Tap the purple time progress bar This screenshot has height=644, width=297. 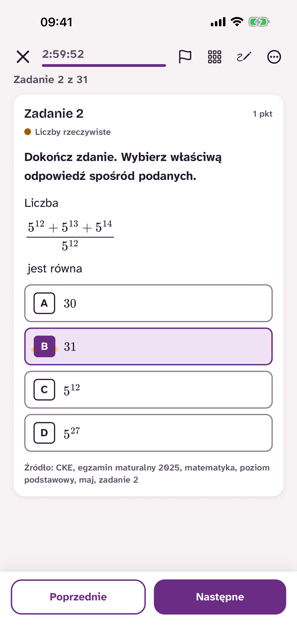[104, 65]
